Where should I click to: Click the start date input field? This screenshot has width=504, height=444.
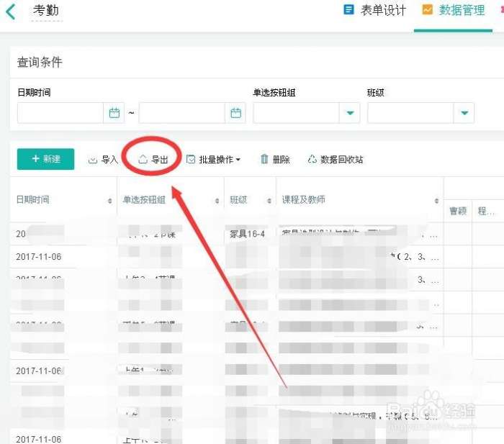coord(60,113)
